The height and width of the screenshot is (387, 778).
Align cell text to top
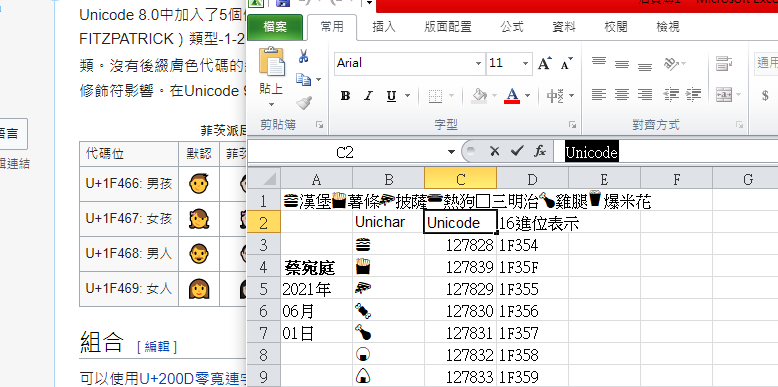[599, 62]
